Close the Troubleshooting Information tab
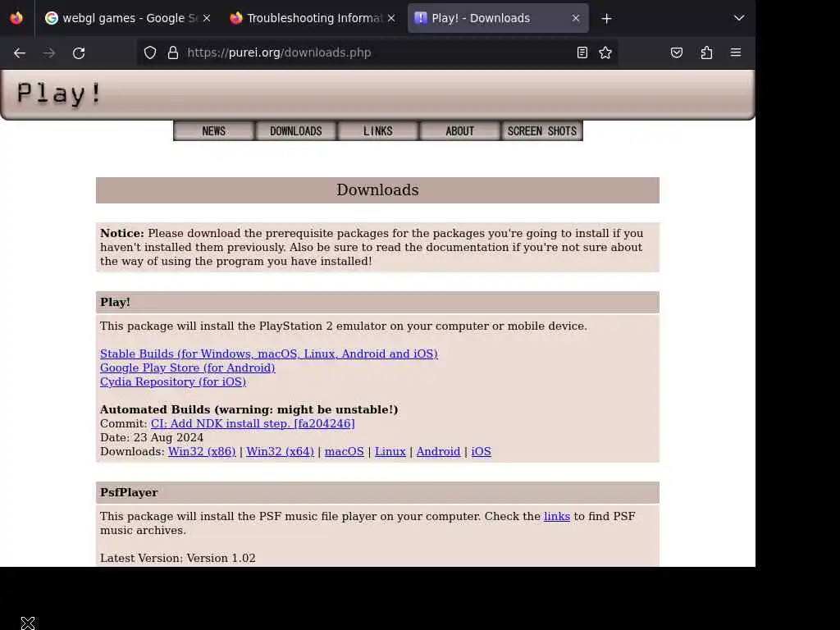 (391, 18)
